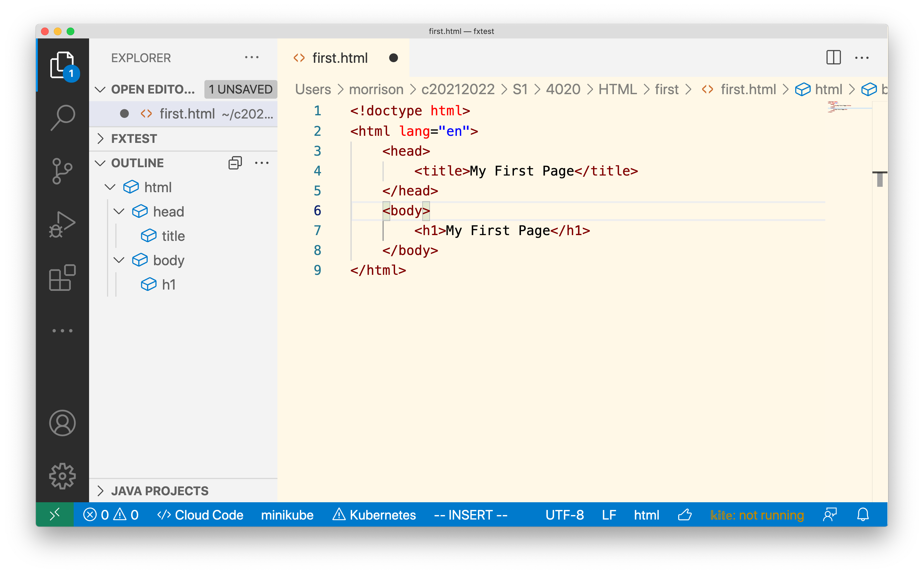Show additional views ellipsis in activity bar
The height and width of the screenshot is (574, 924).
(x=62, y=331)
